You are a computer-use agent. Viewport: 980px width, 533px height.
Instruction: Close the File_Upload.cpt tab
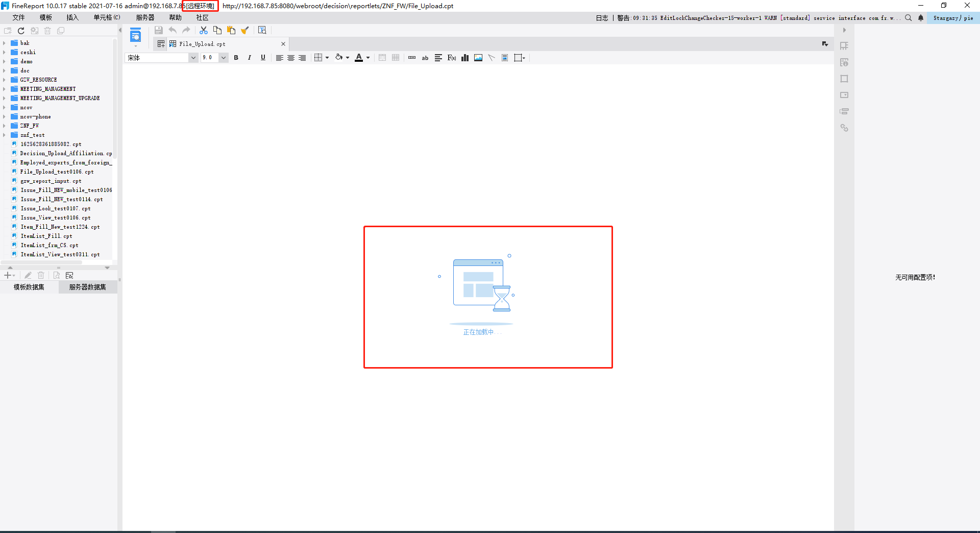[283, 44]
